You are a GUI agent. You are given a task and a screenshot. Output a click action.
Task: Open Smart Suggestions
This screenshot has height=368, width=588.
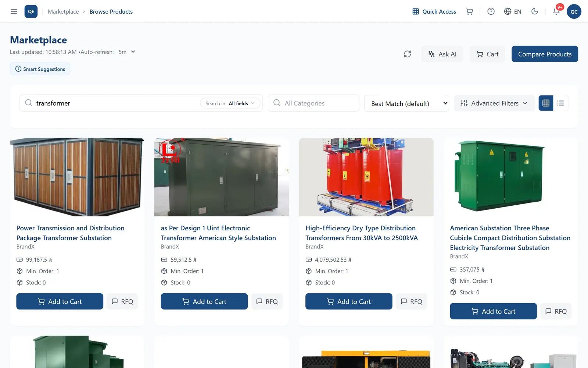coord(40,69)
